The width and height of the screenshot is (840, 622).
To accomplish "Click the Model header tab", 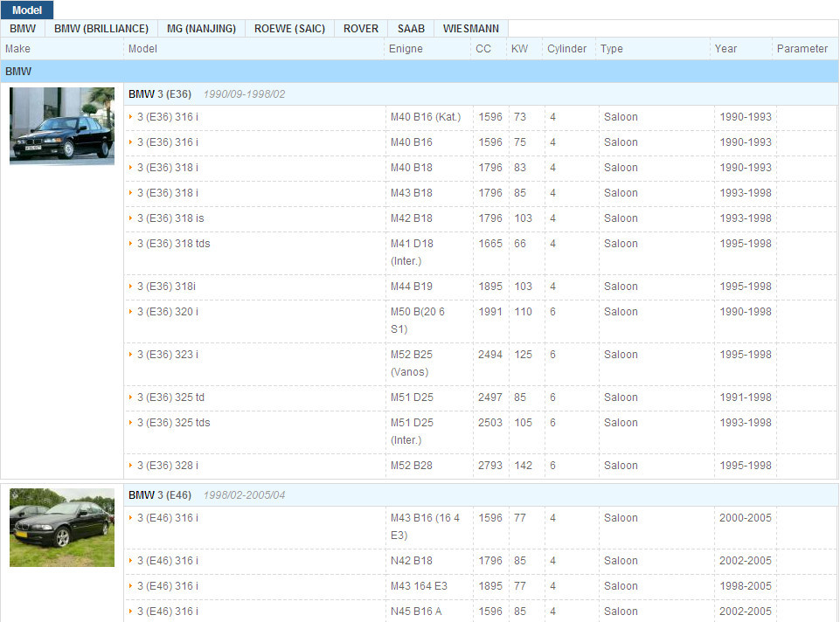I will [27, 10].
